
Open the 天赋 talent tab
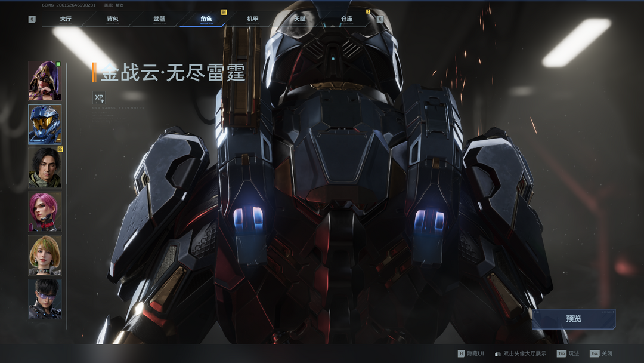299,19
